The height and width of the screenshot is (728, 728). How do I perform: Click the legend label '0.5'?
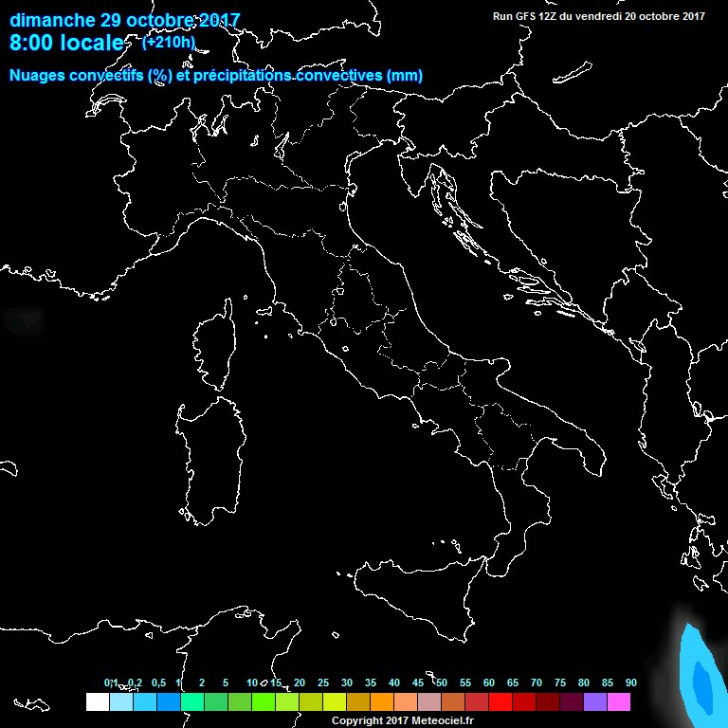(x=159, y=682)
